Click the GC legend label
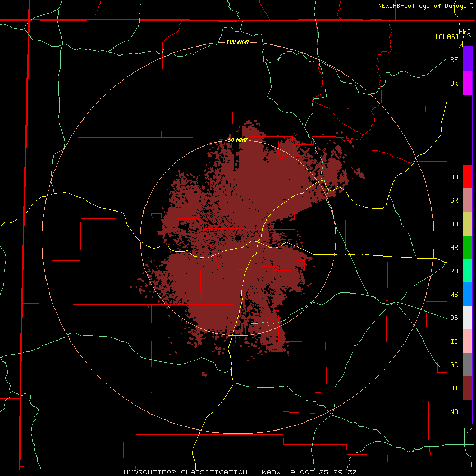The width and height of the screenshot is (476, 476). tap(454, 365)
